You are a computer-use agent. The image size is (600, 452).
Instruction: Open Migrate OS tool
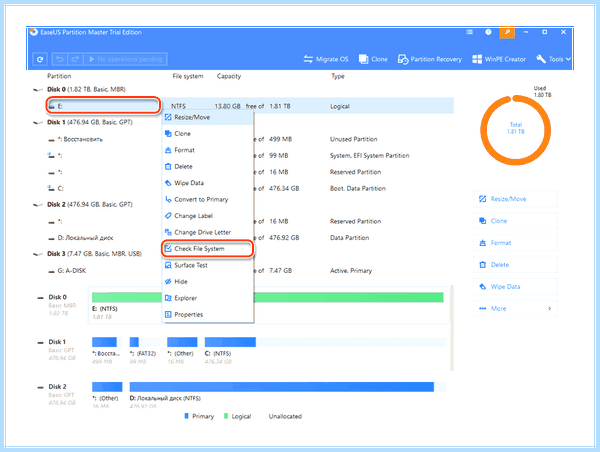(x=326, y=59)
